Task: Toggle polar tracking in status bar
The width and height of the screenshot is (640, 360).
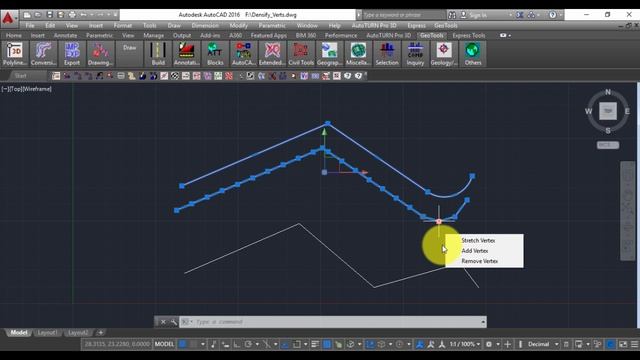Action: tap(248, 344)
